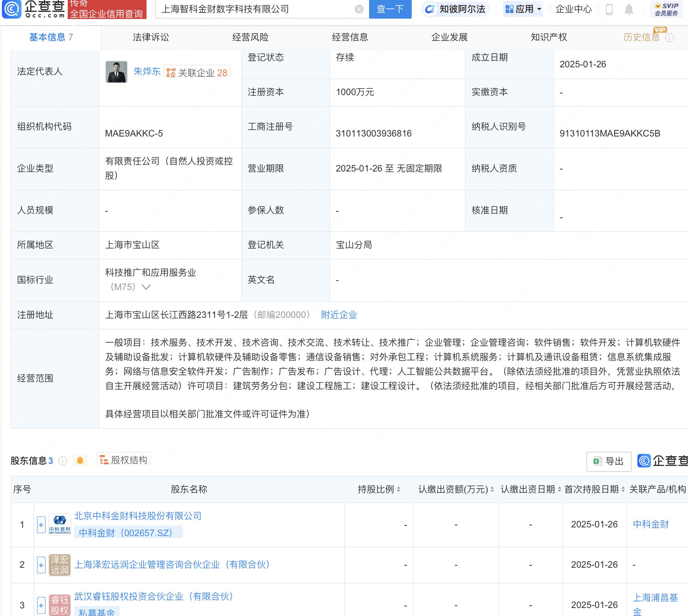
Task: Switch to 法律诉讼 tab
Action: 151,37
